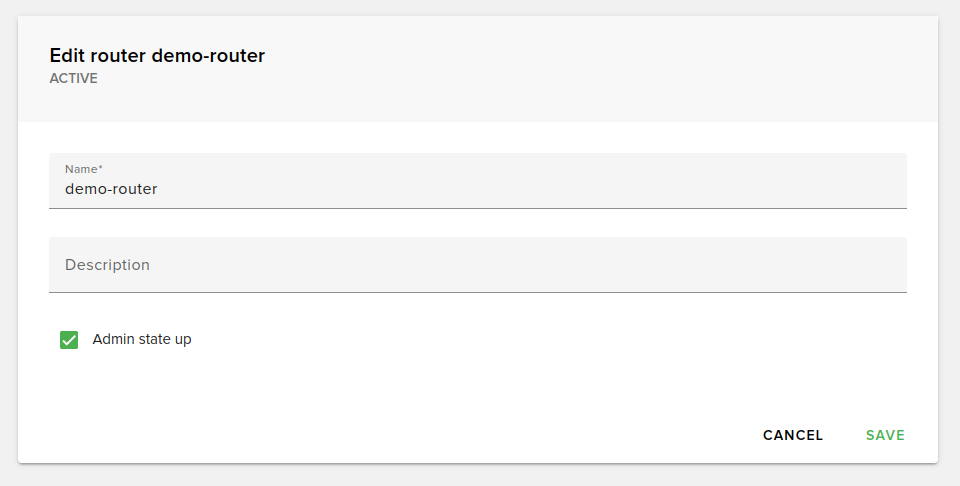Click the ACTIVE status label
Viewport: 960px width, 486px height.
74,78
